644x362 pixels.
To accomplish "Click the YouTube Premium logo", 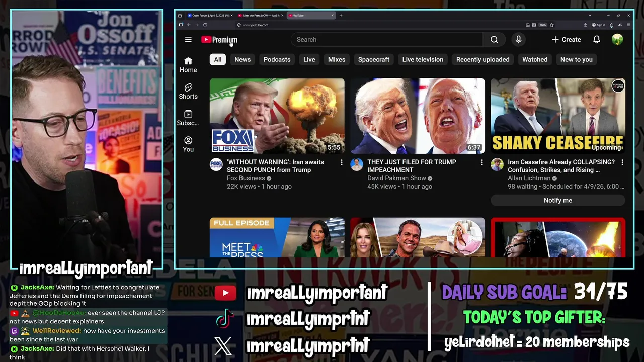I will pyautogui.click(x=219, y=40).
